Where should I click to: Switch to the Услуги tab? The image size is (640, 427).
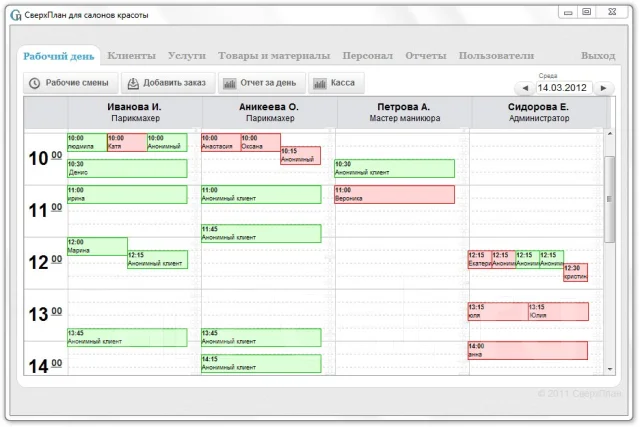187,56
